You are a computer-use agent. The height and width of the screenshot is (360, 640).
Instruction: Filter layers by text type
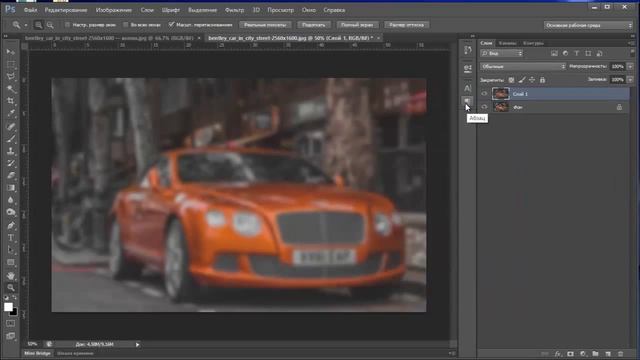577,53
